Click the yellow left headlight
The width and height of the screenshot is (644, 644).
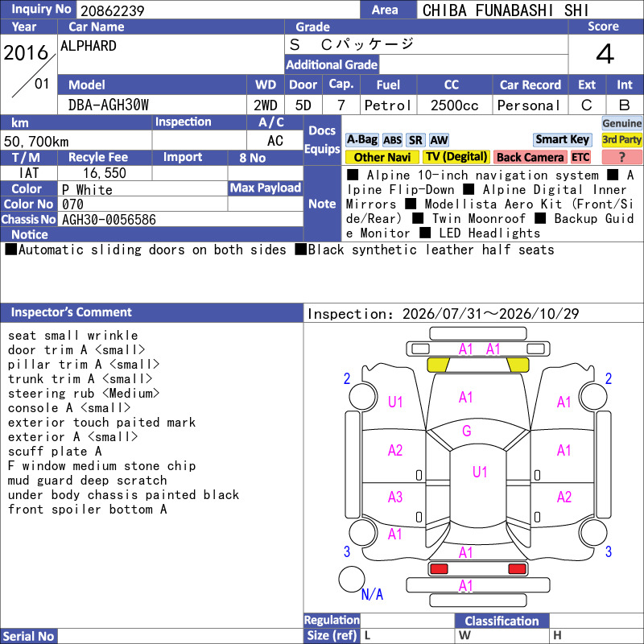[438, 365]
